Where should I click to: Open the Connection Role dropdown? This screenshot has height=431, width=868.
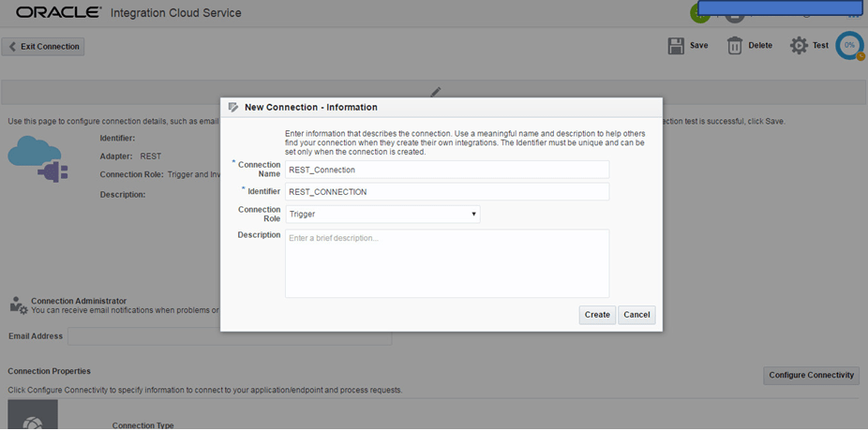coord(382,215)
